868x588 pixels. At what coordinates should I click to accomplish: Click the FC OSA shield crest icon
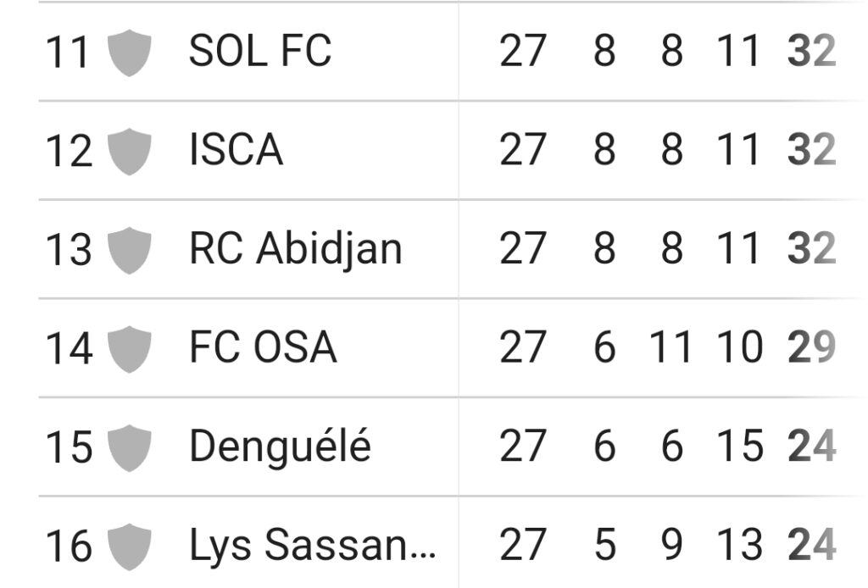(129, 349)
